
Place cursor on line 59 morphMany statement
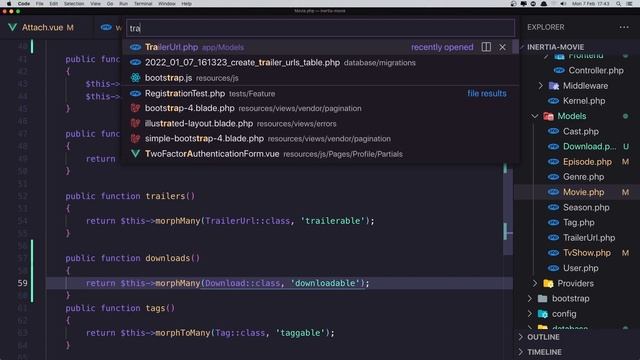click(x=227, y=283)
